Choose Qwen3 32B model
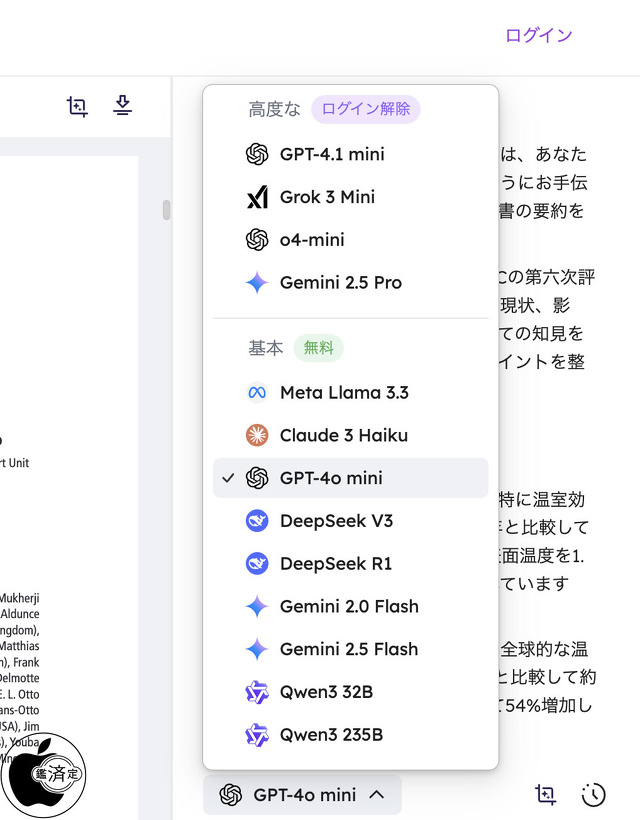The image size is (640, 820). pos(350,692)
